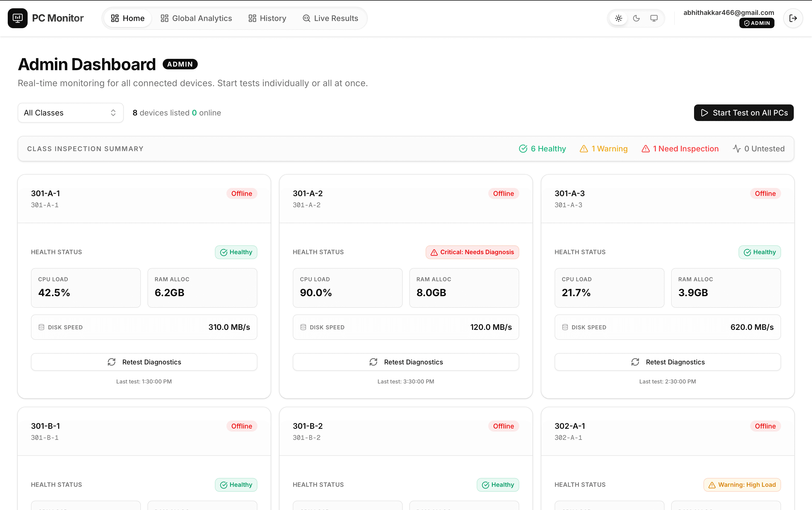Screen dimensions: 812x510
Task: Click the 301-B-2 device title
Action: tap(307, 426)
